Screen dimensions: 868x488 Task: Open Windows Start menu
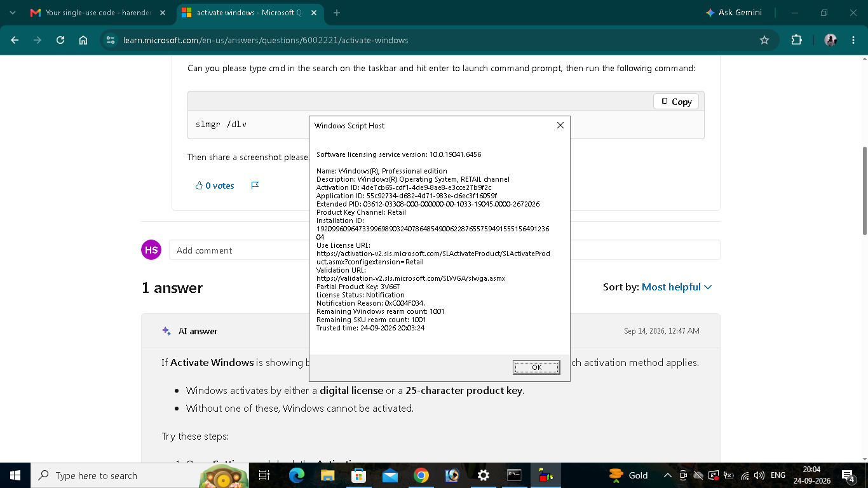[15, 475]
